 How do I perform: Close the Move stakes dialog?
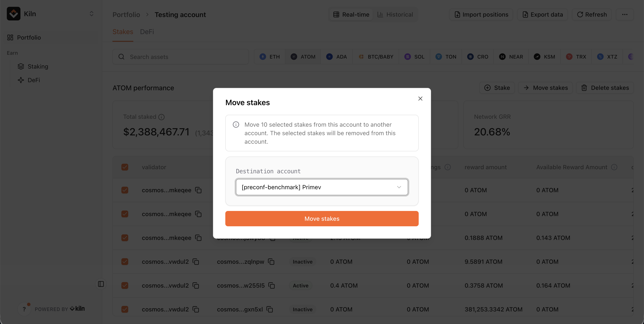[420, 99]
